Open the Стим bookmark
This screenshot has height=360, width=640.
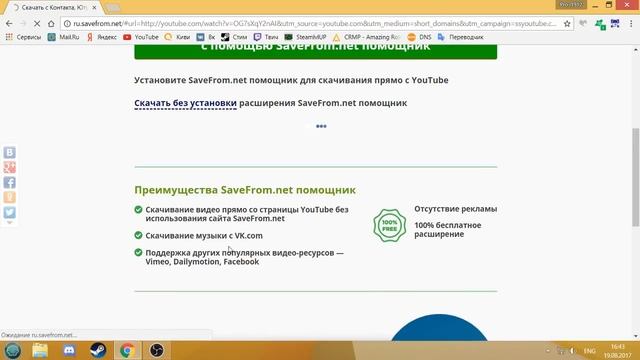tap(234, 37)
